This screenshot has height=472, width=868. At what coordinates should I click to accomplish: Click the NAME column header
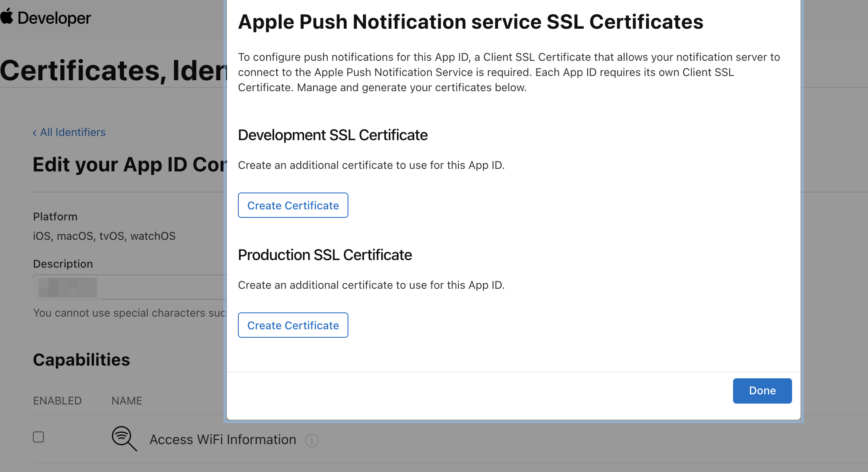coord(127,401)
